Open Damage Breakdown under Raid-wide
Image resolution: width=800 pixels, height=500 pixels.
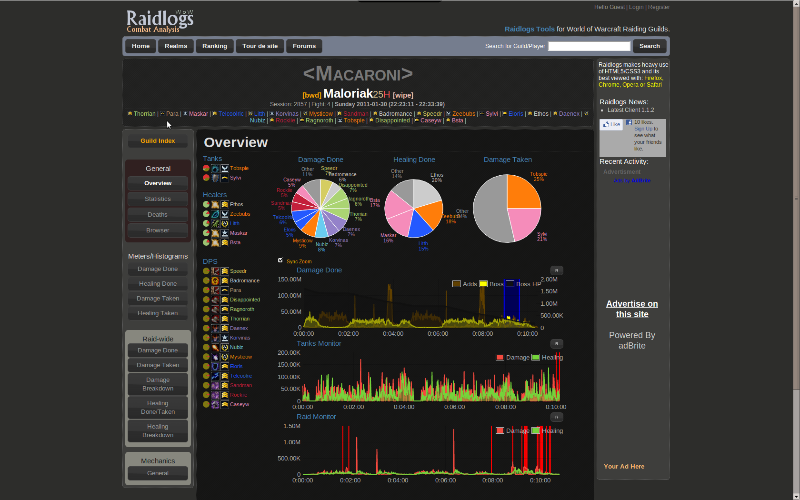coord(158,384)
